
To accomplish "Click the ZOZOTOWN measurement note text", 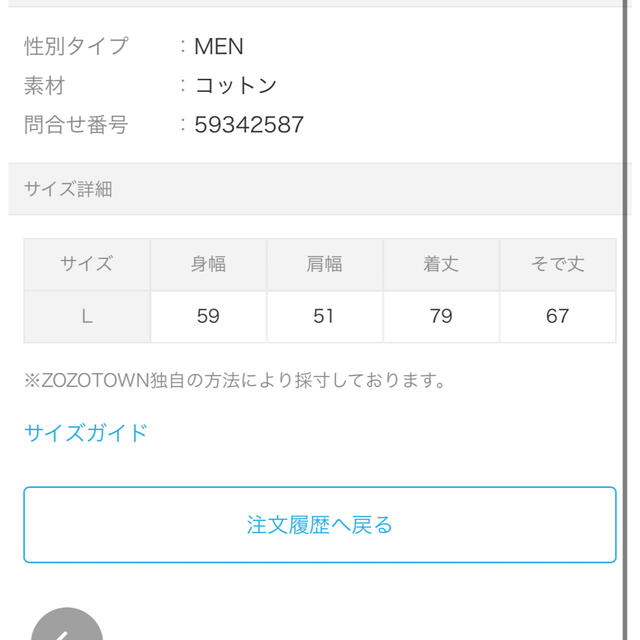I will pos(235,380).
